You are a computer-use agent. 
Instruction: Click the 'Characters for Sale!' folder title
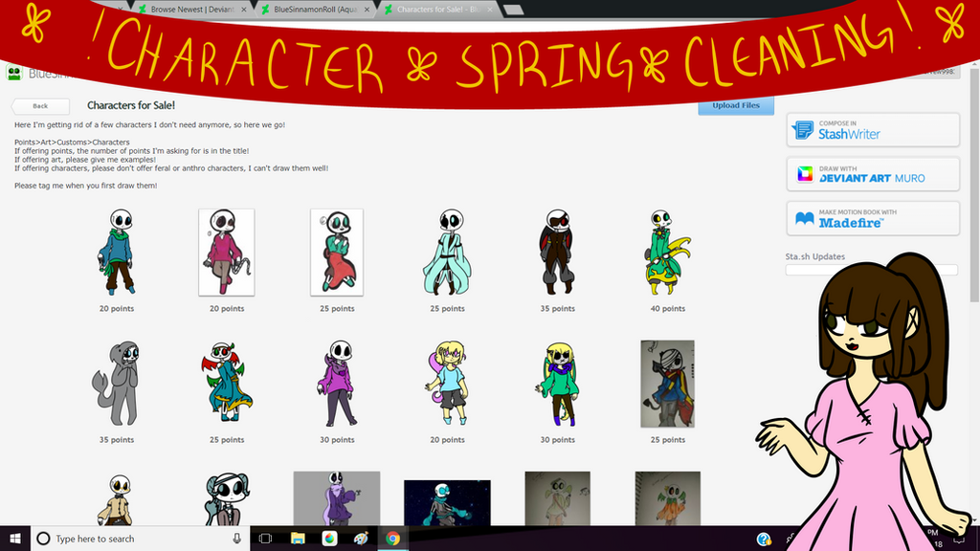[x=131, y=105]
